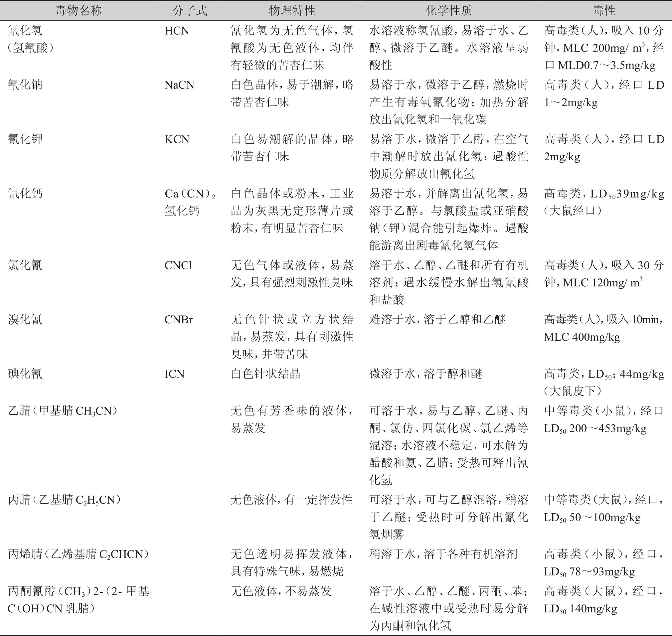Click the 化学性质 column header
672x636 pixels.
click(x=449, y=11)
